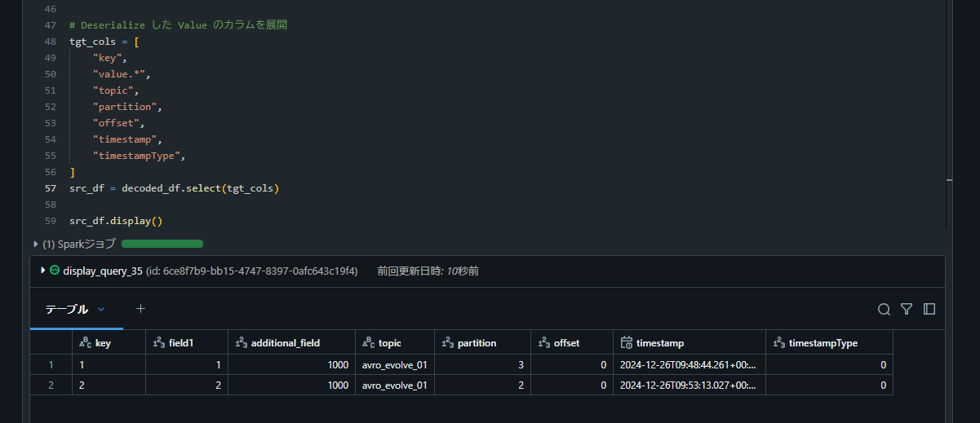Add a new visualization with plus icon
The height and width of the screenshot is (423, 980).
point(140,309)
